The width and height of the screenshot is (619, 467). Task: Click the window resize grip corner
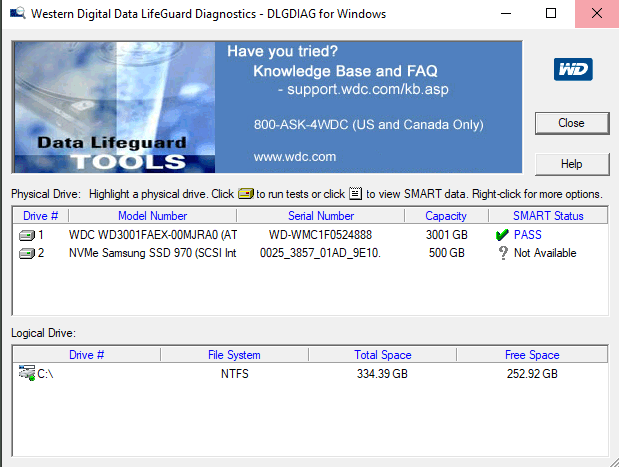click(614, 462)
